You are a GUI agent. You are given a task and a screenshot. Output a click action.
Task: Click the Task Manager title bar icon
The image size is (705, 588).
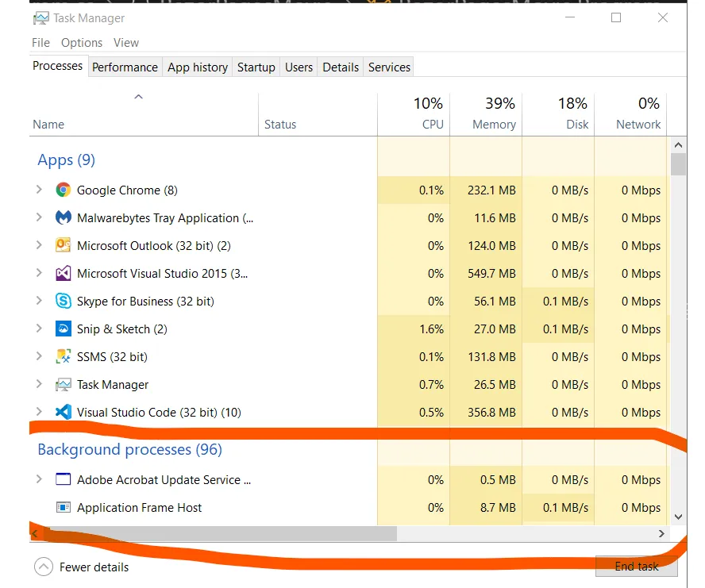tap(41, 18)
